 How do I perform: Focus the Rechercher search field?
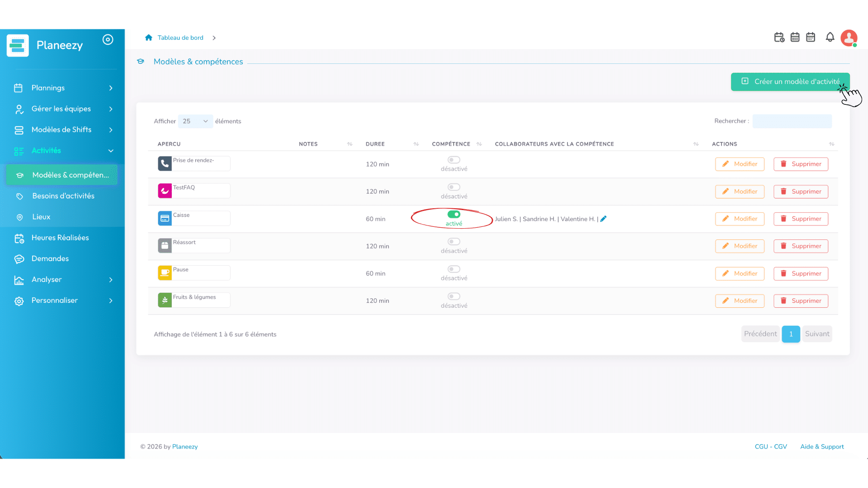click(792, 121)
